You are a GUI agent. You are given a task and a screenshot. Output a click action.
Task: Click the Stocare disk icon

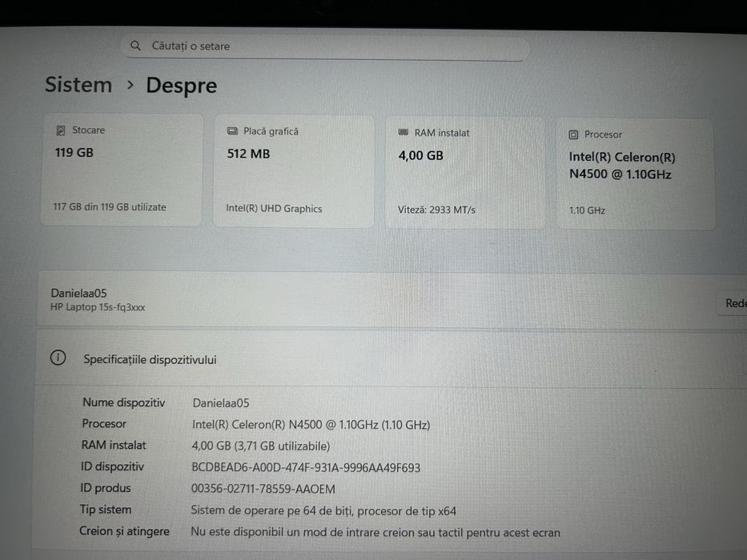61,130
